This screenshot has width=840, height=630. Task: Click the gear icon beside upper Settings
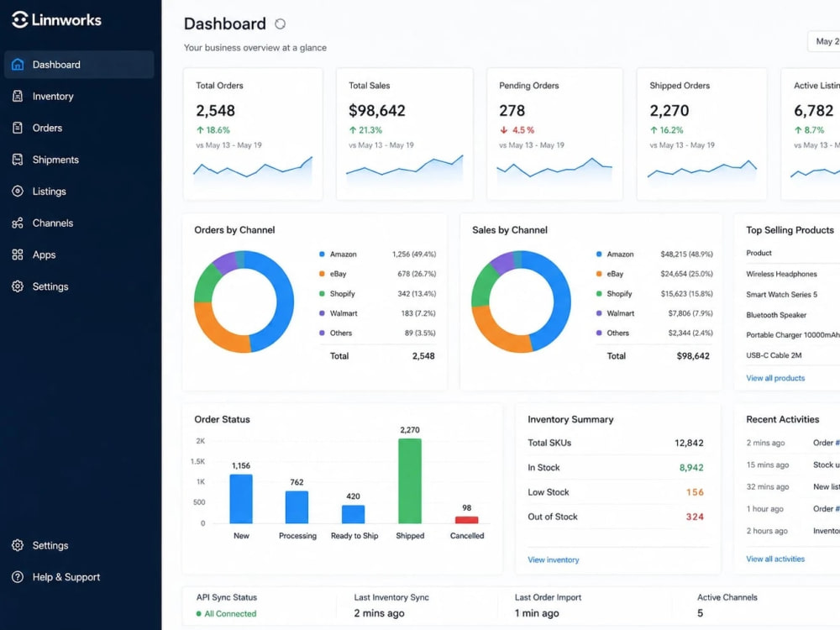coord(18,286)
